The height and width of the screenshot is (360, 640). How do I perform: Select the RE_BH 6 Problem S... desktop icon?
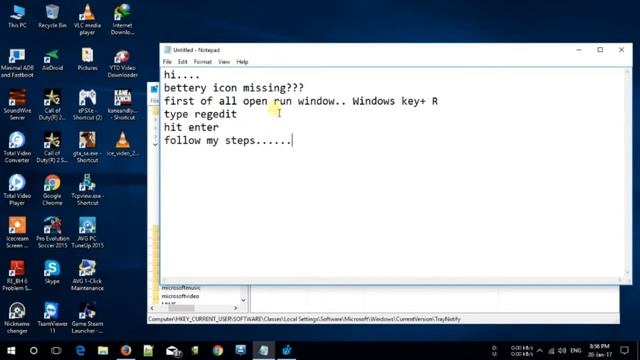point(17,276)
